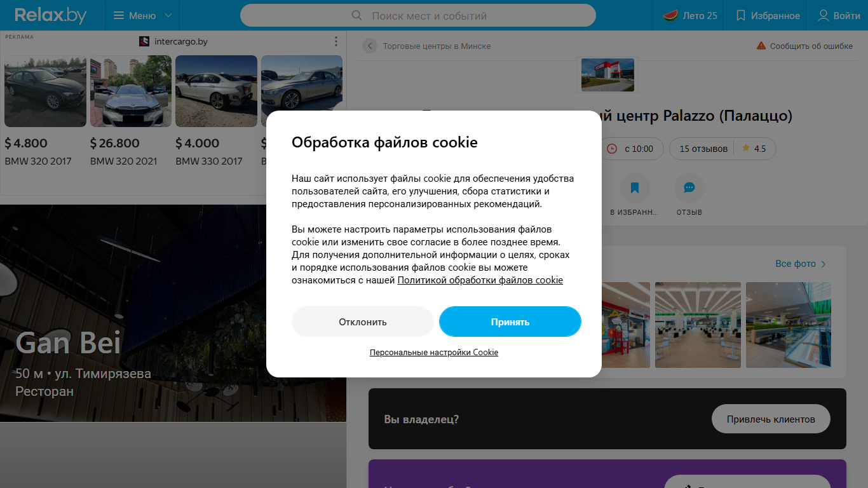Focus the Поиск мест и событий field

[418, 15]
